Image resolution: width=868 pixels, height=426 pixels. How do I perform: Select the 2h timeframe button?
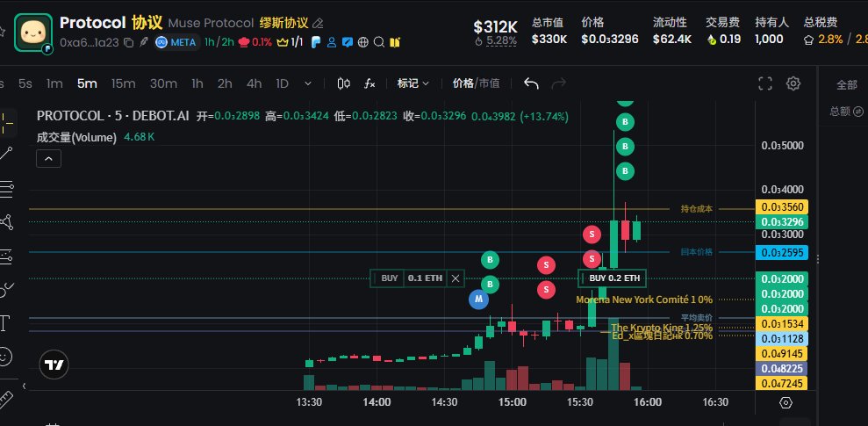[x=225, y=83]
